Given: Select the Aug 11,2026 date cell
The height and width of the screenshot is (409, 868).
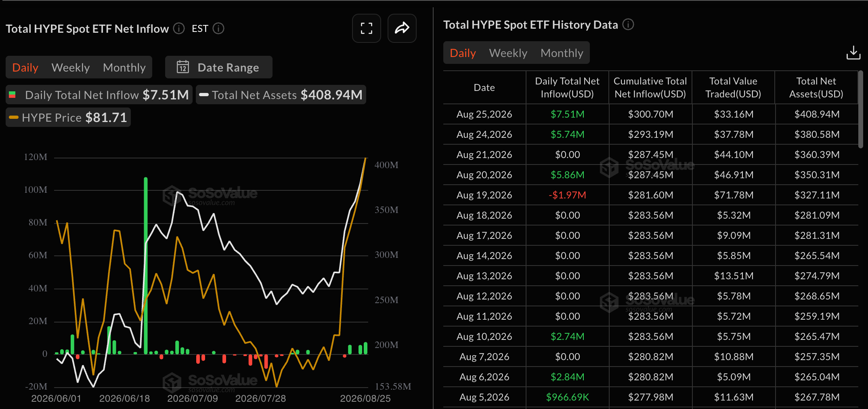Looking at the screenshot, I should point(484,316).
